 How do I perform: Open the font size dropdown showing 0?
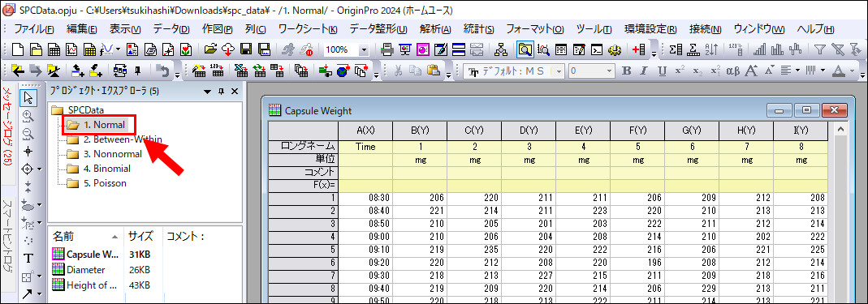609,71
